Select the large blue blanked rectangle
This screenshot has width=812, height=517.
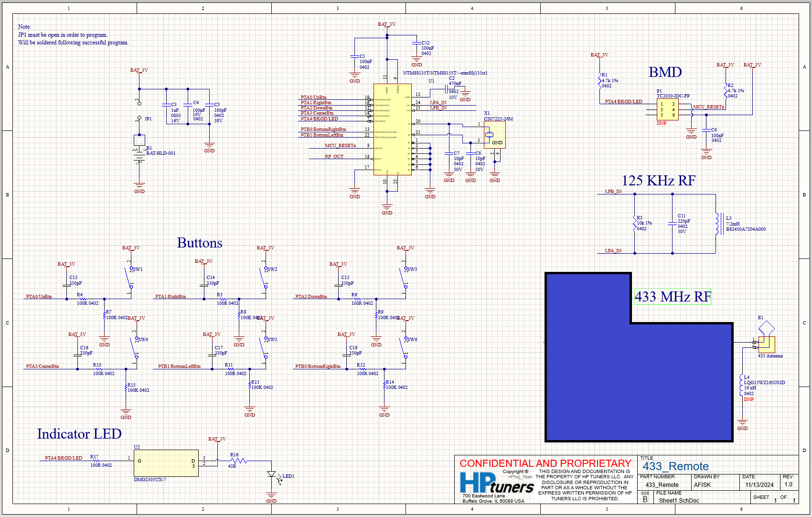click(639, 356)
